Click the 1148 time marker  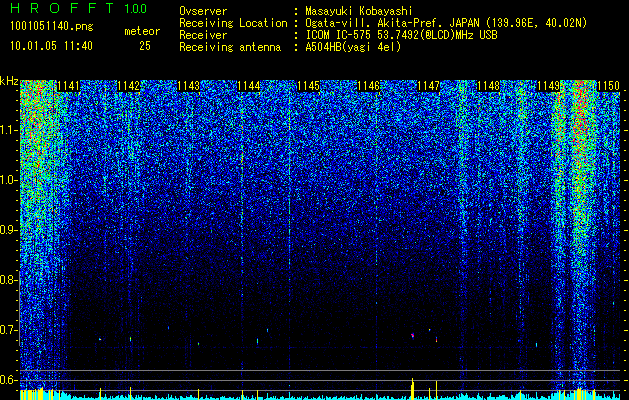(489, 86)
